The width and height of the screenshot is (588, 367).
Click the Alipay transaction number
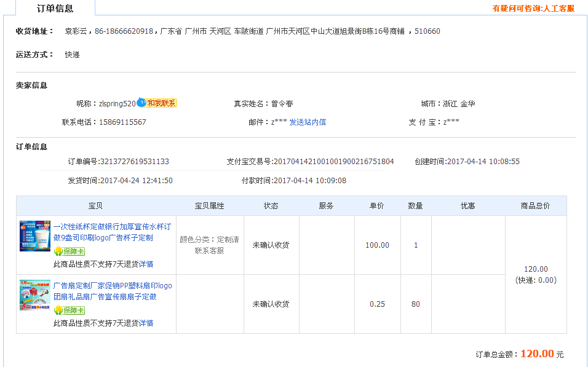coord(333,162)
